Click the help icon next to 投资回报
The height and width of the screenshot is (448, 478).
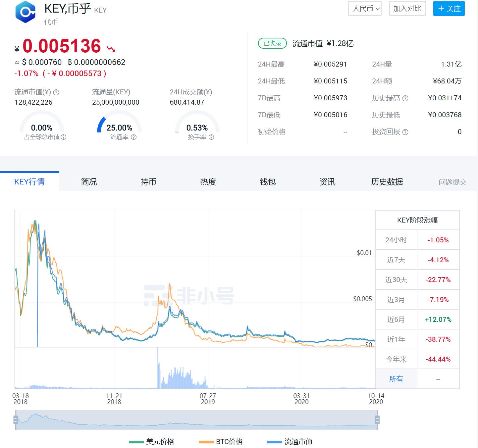(405, 132)
